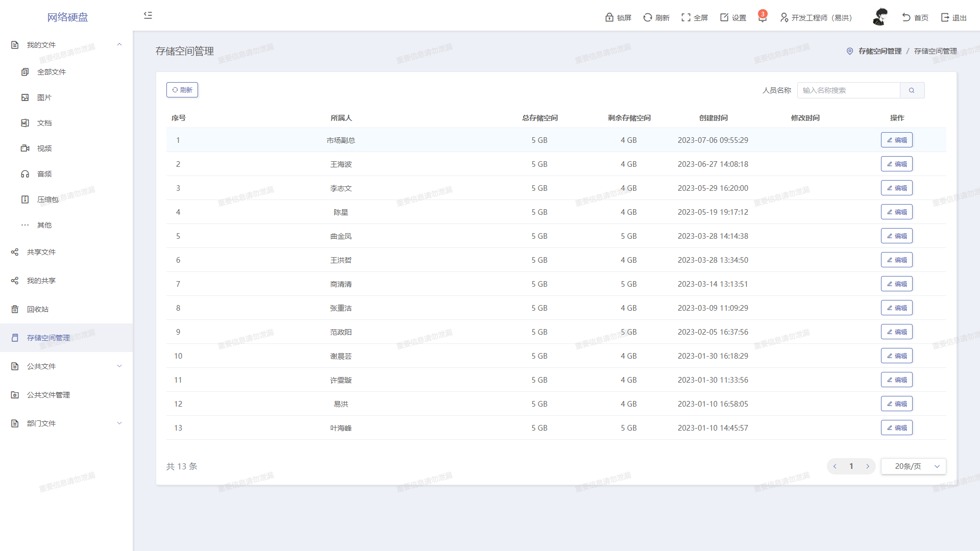Expand the 部门文件 menu group
This screenshot has height=551, width=980.
pyautogui.click(x=119, y=423)
